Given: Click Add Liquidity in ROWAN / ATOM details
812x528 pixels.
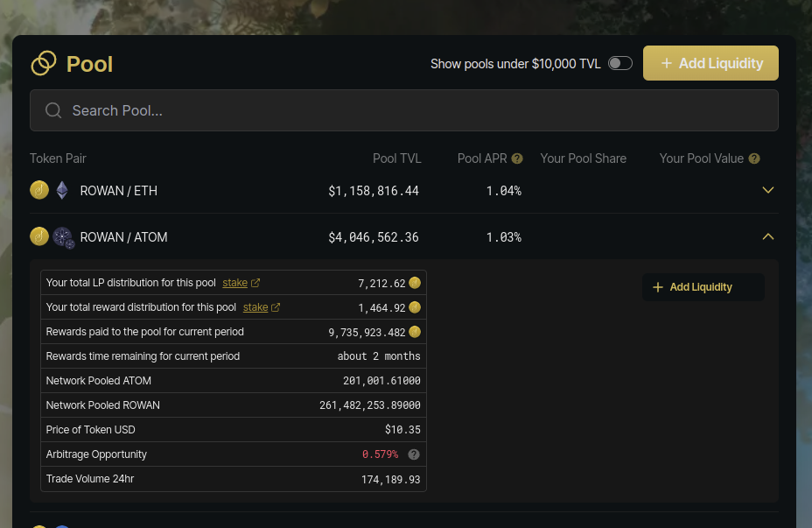Looking at the screenshot, I should tap(703, 287).
